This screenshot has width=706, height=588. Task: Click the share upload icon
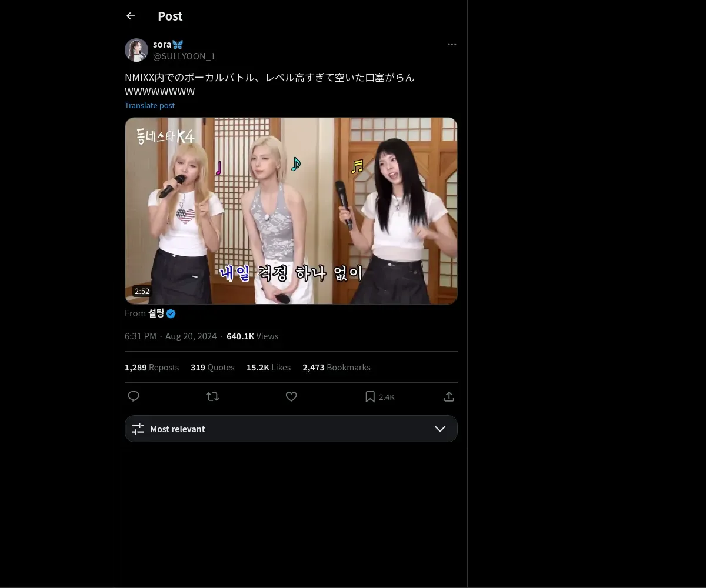[449, 396]
